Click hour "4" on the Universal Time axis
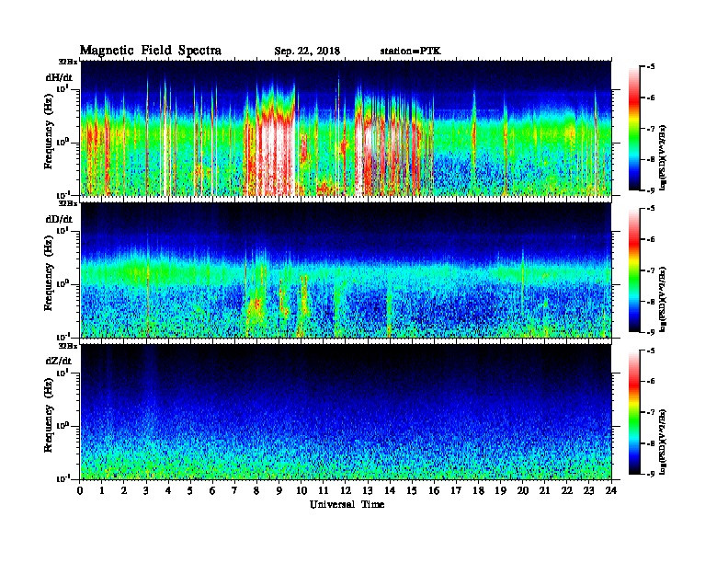 click(x=168, y=491)
